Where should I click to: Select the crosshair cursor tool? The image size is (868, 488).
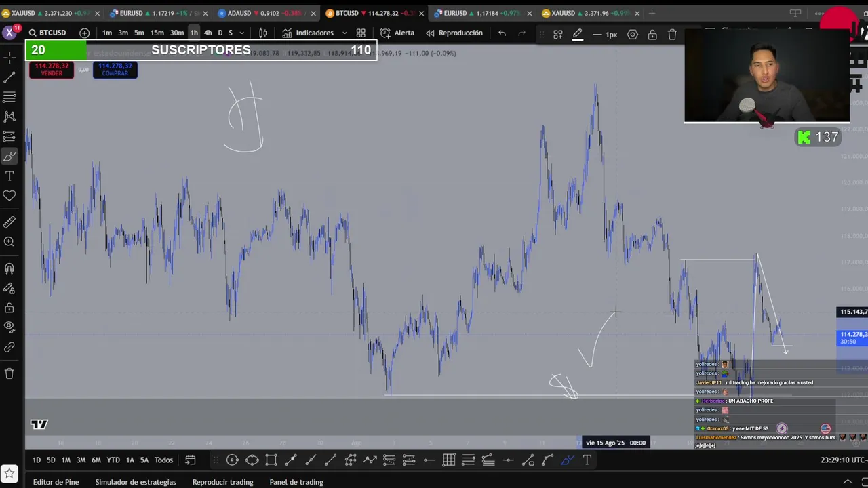click(9, 57)
